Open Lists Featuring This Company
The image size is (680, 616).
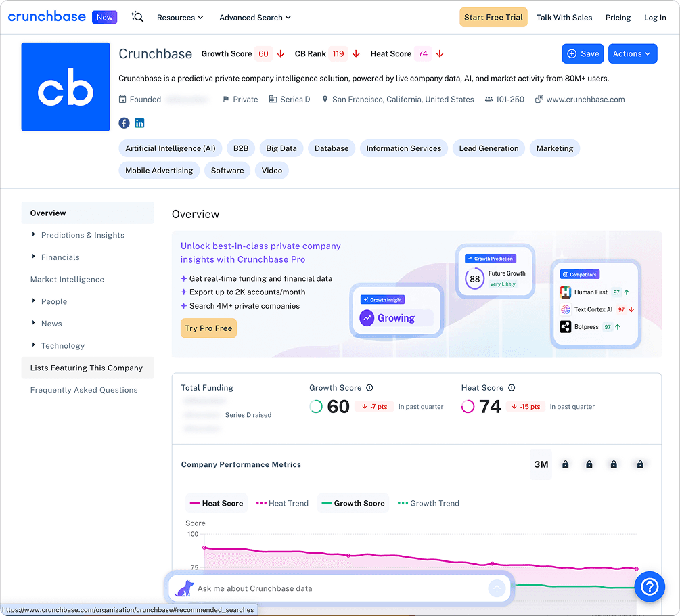tap(87, 368)
